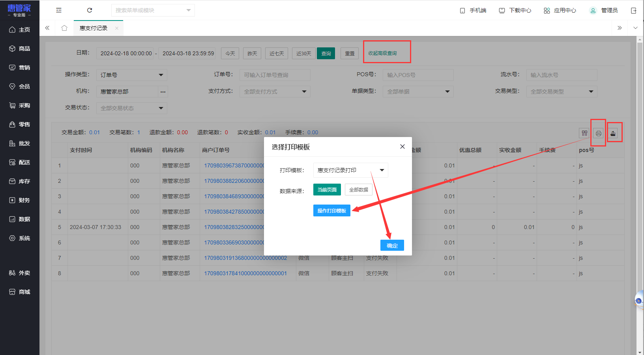Click the export icon above table
Viewport: 644px width, 355px height.
(613, 133)
